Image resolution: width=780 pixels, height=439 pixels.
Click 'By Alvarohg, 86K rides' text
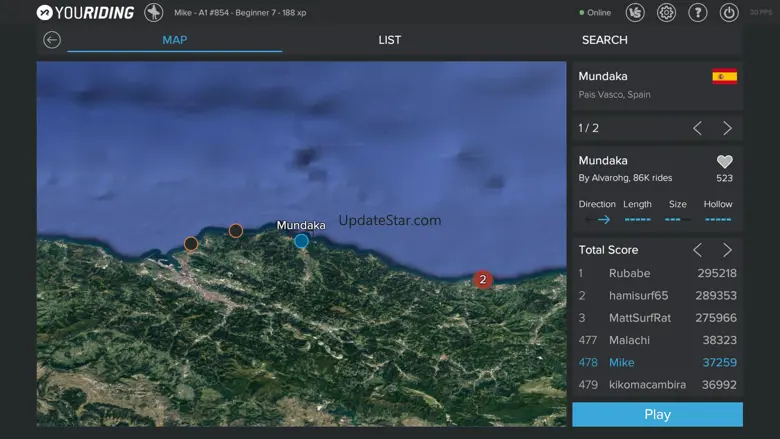tap(625, 178)
